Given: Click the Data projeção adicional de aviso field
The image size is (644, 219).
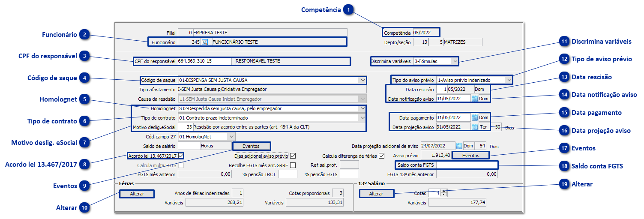Looking at the screenshot, I should tap(437, 146).
